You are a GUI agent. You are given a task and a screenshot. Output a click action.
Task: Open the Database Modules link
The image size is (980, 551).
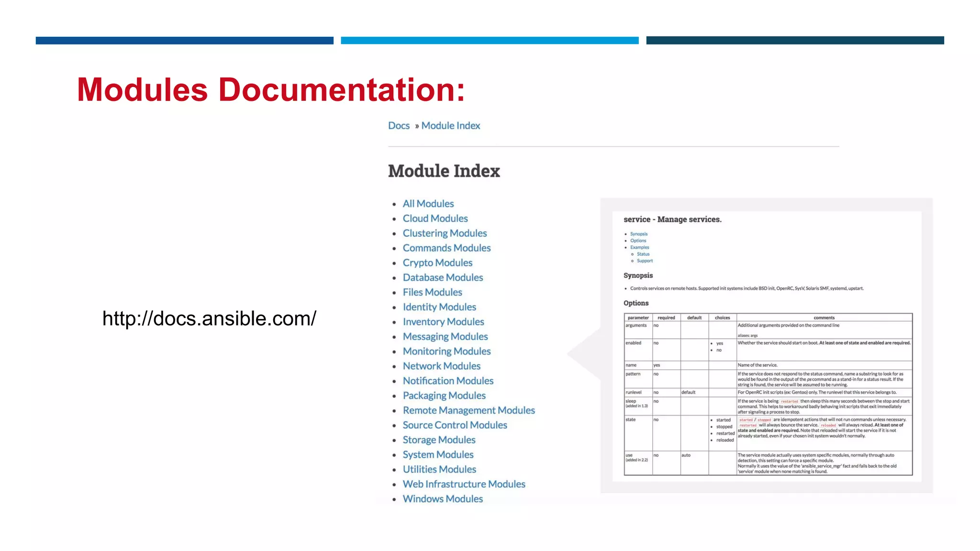coord(443,277)
